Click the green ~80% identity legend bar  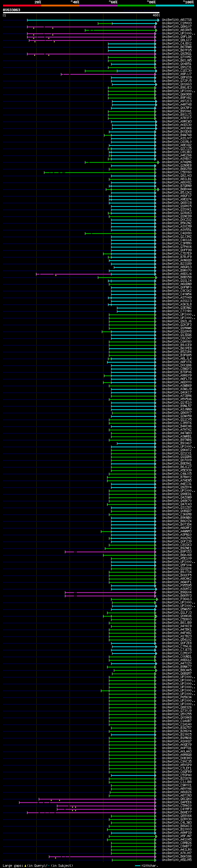click(x=137, y=6)
